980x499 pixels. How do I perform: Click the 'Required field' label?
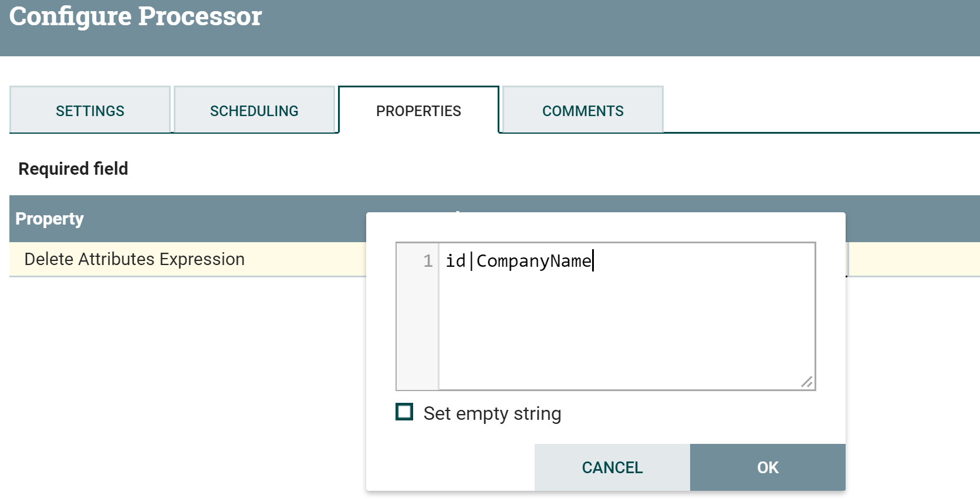pyautogui.click(x=73, y=169)
